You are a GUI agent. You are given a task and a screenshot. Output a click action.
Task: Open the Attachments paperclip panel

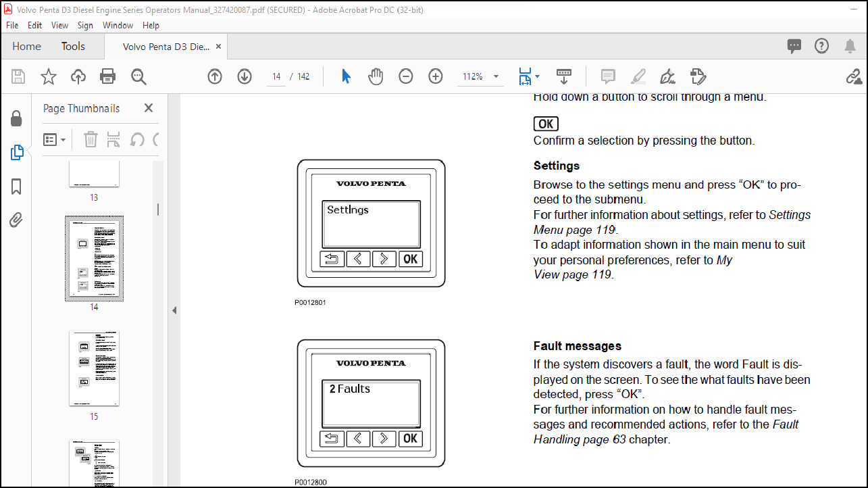[x=16, y=220]
